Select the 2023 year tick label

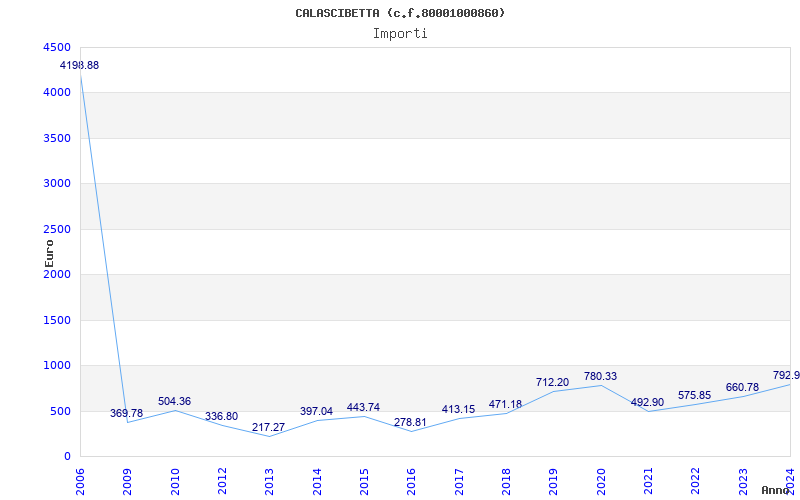(743, 481)
